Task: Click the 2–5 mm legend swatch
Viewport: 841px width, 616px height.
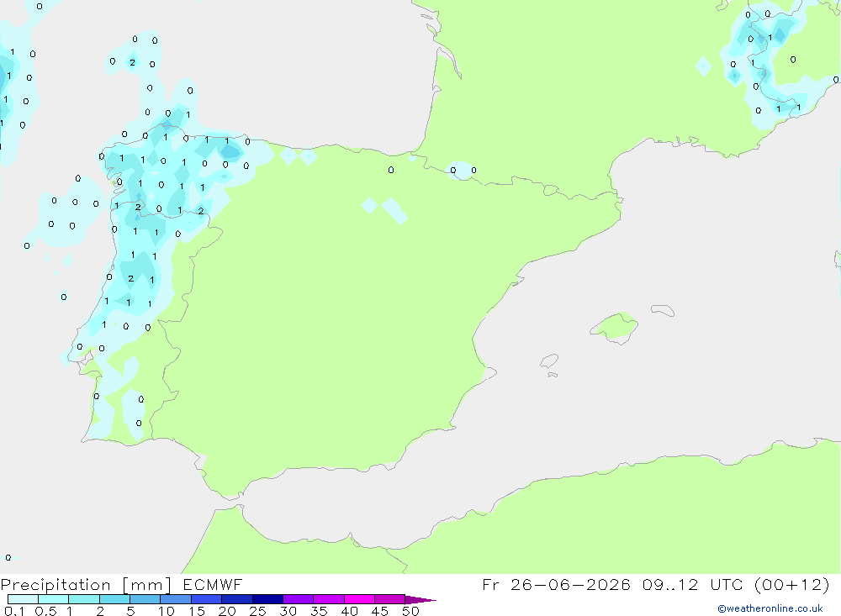Action: pos(114,599)
